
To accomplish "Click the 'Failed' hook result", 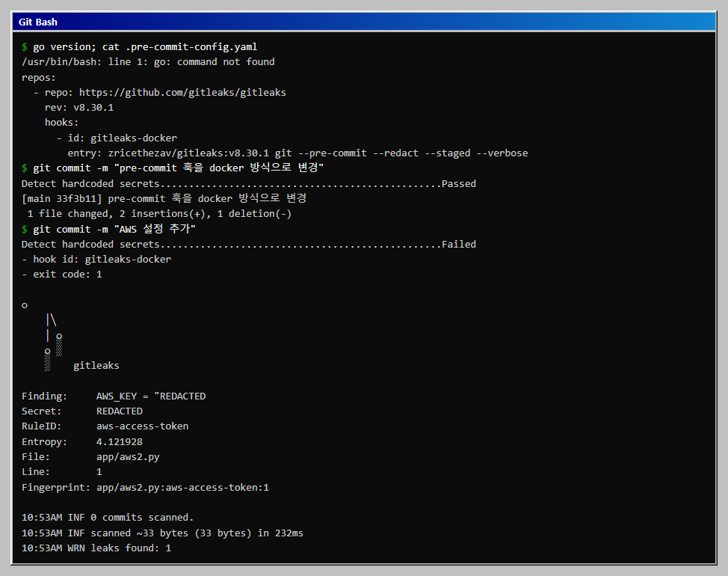I will (459, 244).
